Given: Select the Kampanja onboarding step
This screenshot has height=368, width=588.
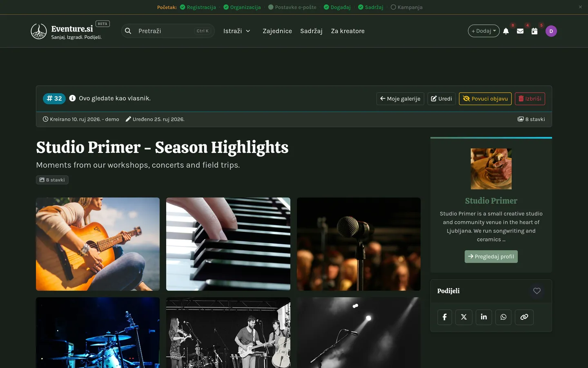Looking at the screenshot, I should (407, 7).
